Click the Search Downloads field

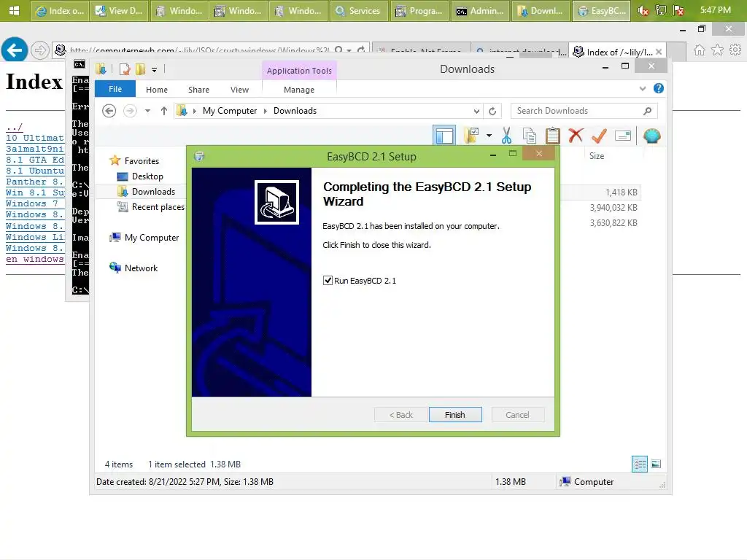coord(584,111)
